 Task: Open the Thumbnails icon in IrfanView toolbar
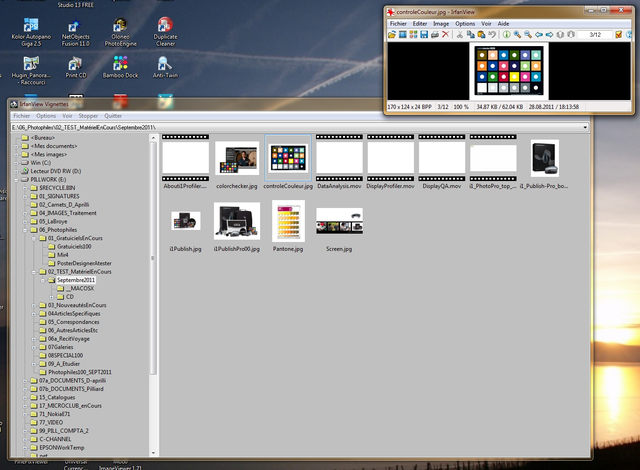point(412,34)
